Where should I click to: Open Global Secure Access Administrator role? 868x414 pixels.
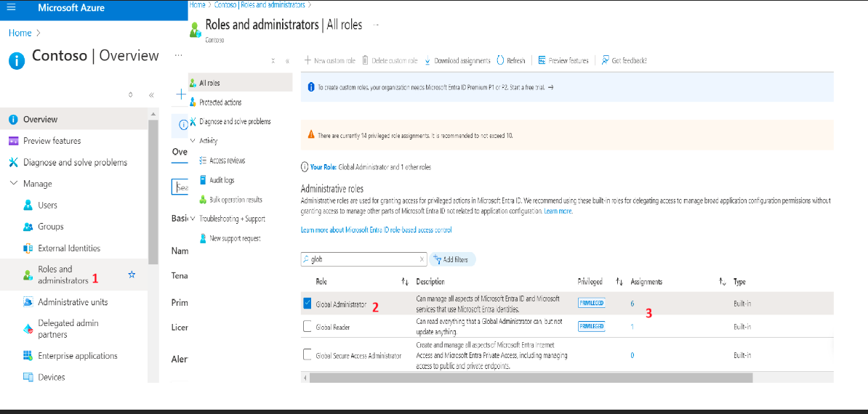pos(358,355)
